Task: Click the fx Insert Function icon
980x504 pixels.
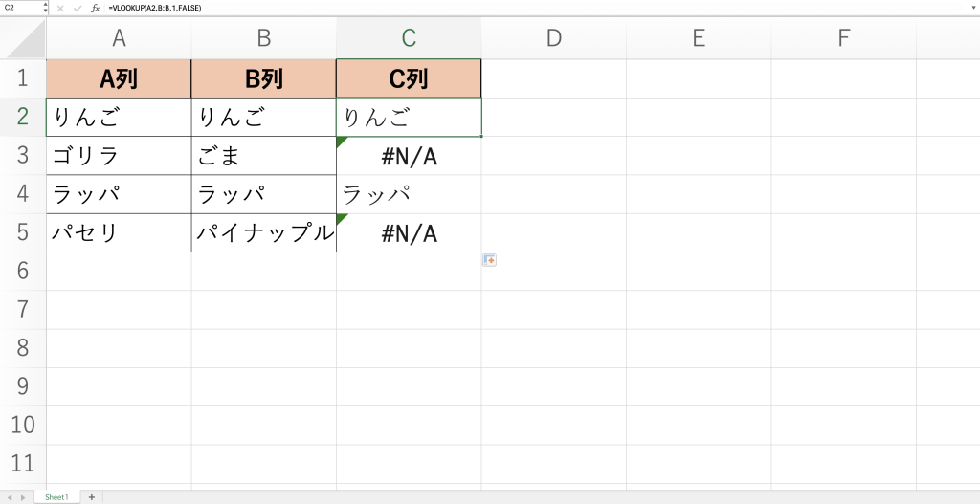Action: click(x=95, y=8)
